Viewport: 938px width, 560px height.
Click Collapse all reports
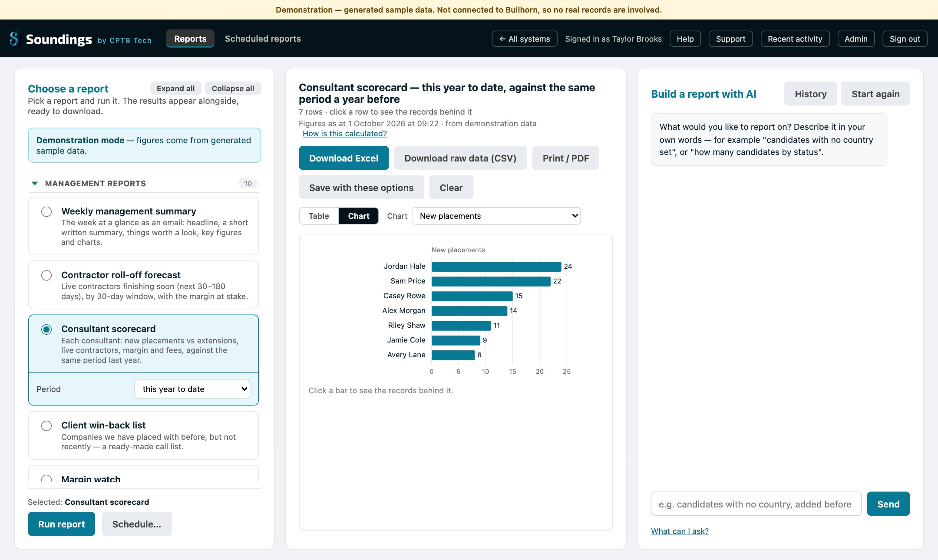click(x=233, y=88)
